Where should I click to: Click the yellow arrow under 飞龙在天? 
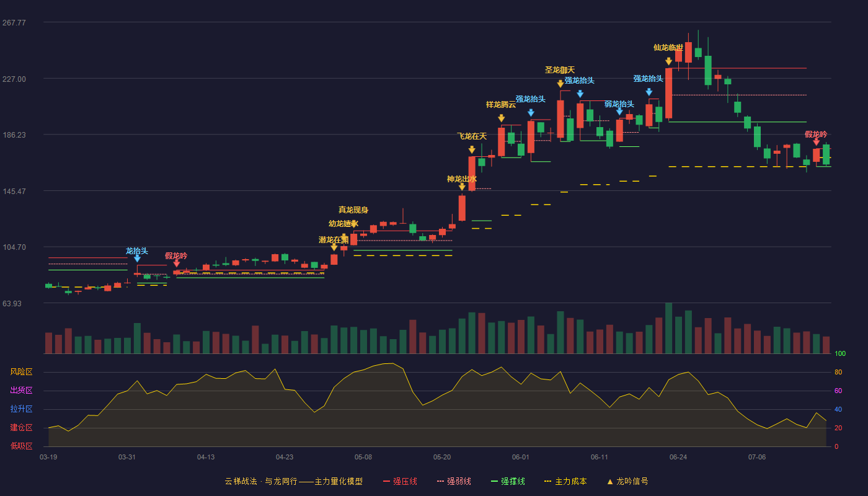[472, 150]
